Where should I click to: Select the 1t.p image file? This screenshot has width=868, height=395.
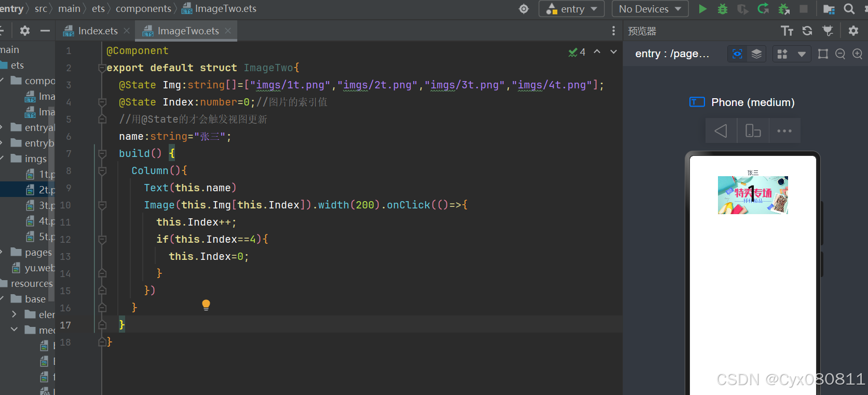pos(41,174)
